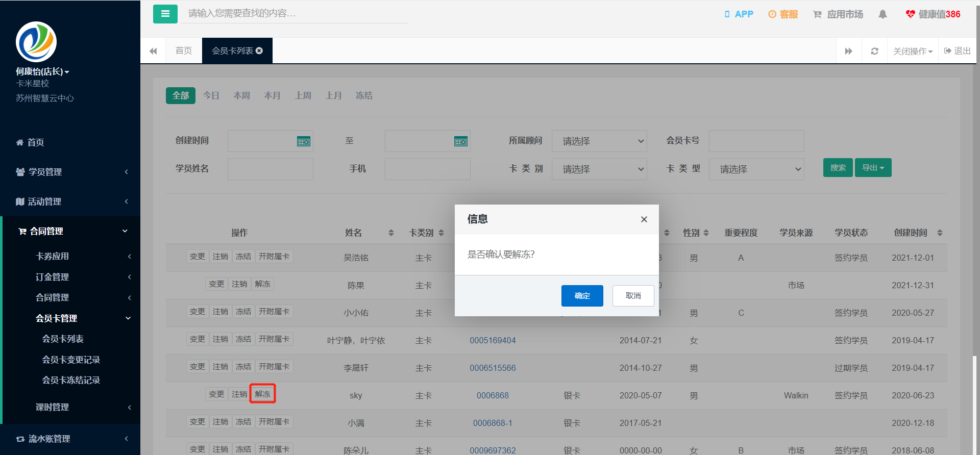Screen dimensions: 980x455
Task: Open the 关闭操作 dropdown menu
Action: point(913,51)
